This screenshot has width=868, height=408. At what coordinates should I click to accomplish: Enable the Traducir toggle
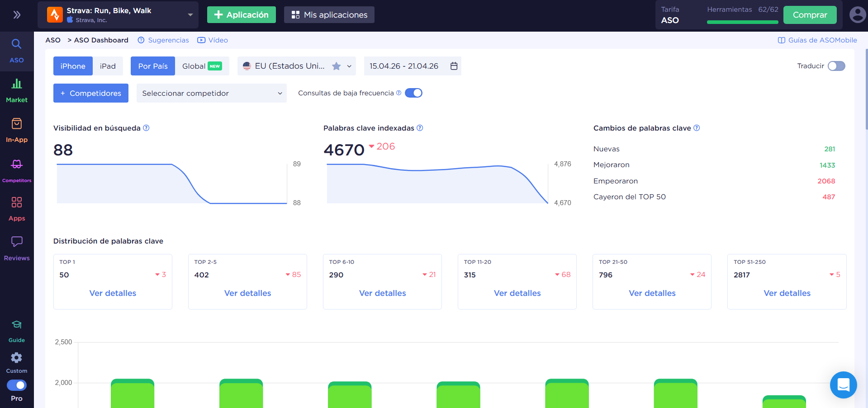click(x=836, y=66)
